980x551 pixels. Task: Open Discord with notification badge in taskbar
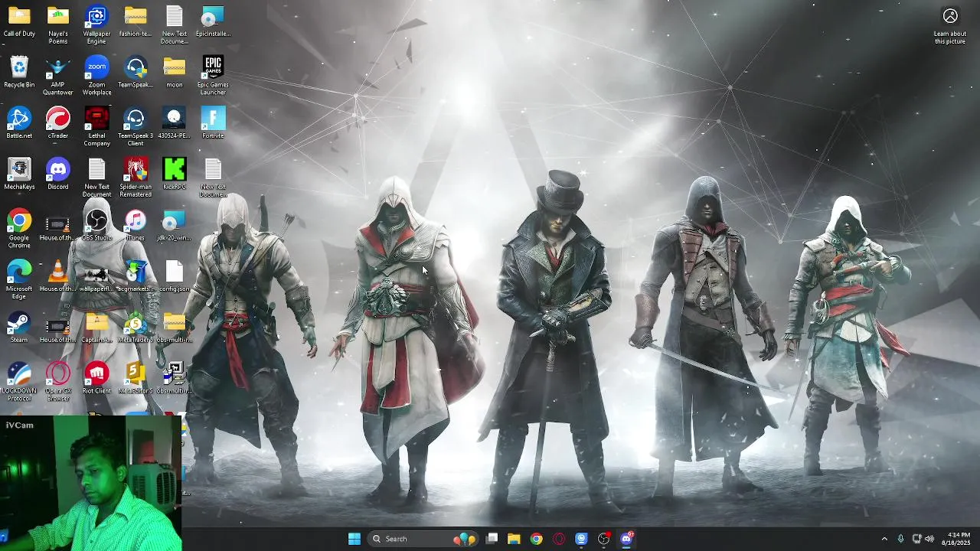pyautogui.click(x=627, y=539)
